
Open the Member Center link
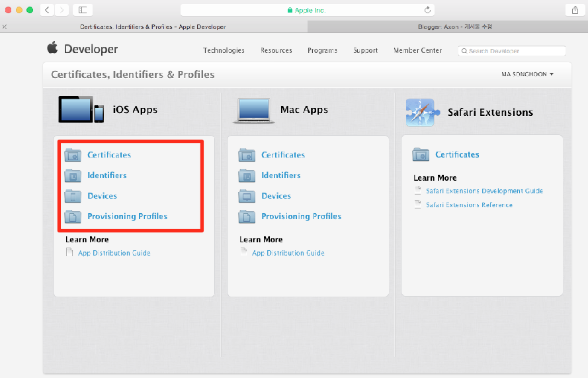[418, 50]
